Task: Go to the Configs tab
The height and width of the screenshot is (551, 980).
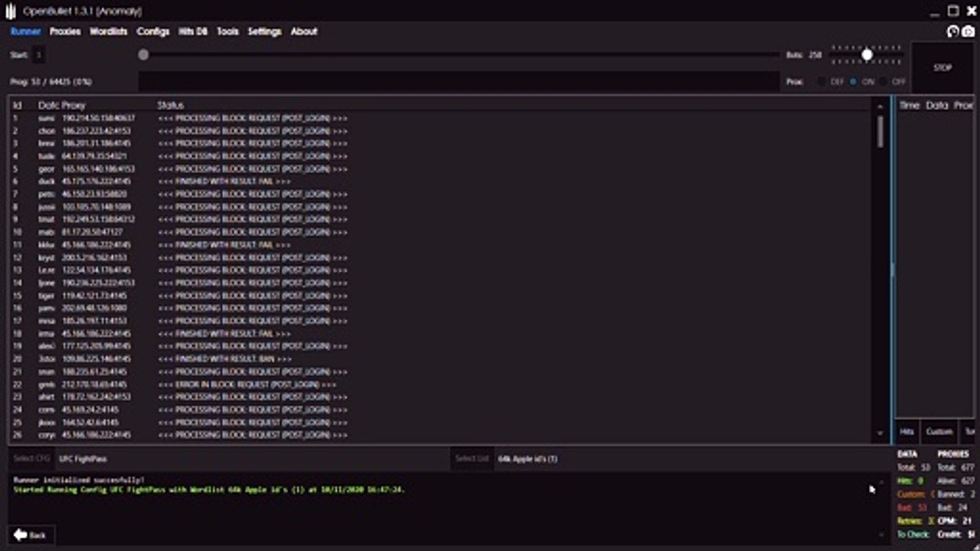Action: 153,31
